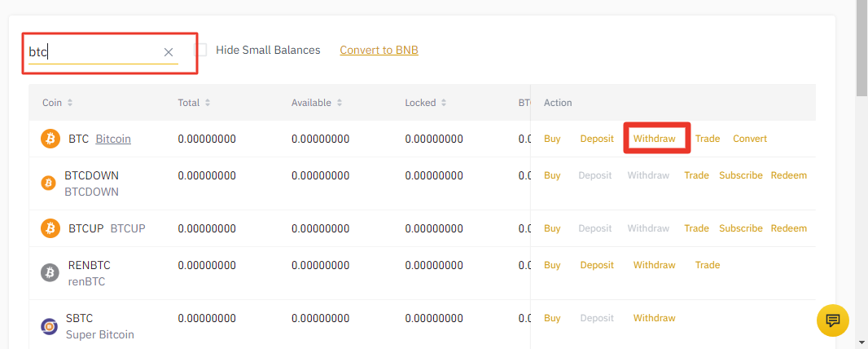The image size is (868, 349).
Task: Click the page vertical scrollbar thumb
Action: pyautogui.click(x=862, y=47)
